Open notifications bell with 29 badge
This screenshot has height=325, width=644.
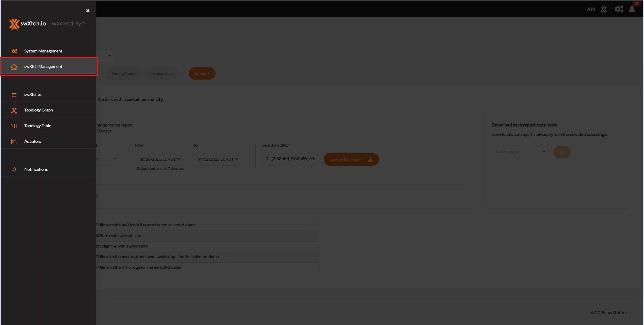[632, 9]
